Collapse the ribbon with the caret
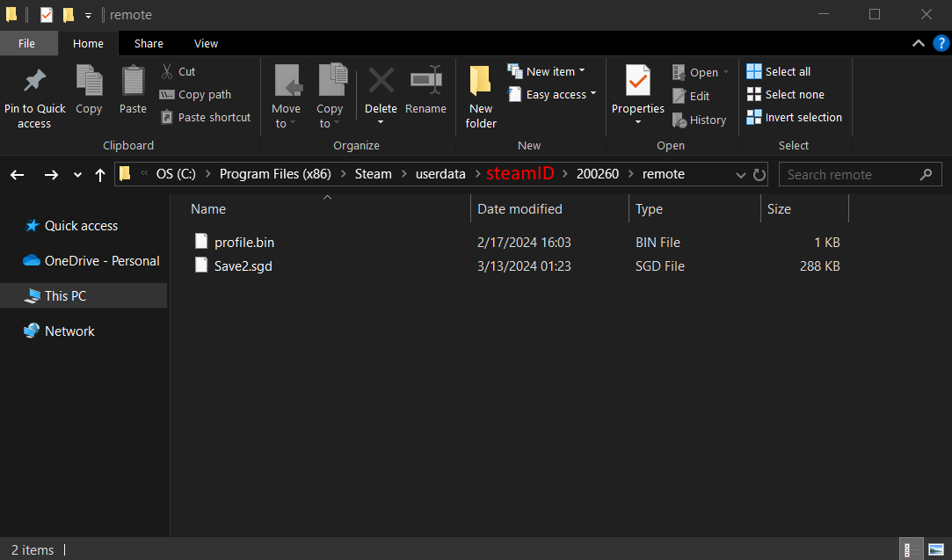 [x=919, y=44]
